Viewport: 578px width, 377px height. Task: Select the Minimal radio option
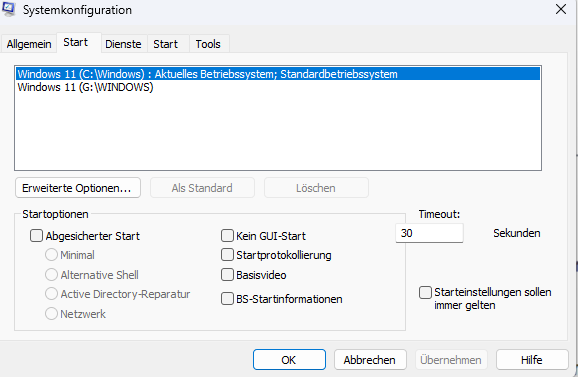(x=51, y=255)
